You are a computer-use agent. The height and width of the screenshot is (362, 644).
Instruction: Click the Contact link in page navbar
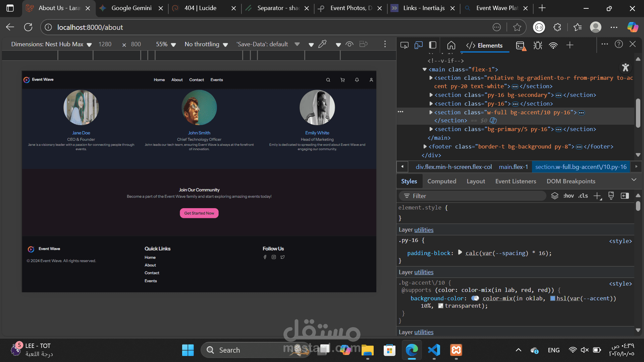(196, 80)
